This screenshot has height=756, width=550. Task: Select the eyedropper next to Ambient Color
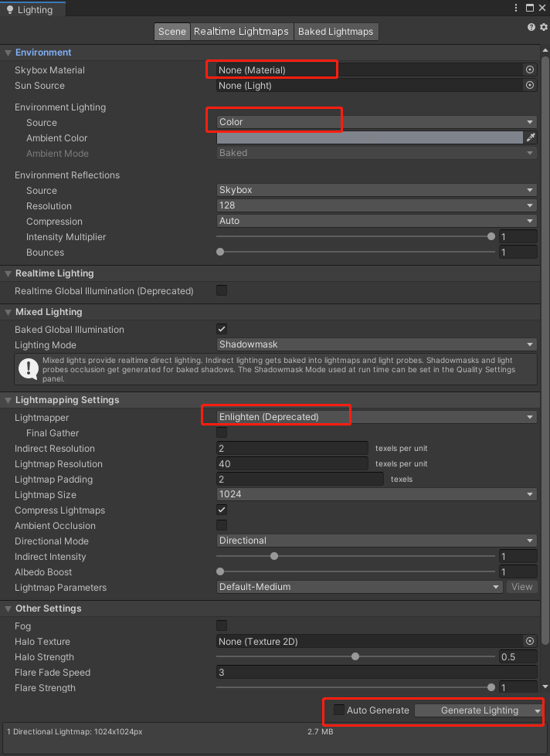pos(529,137)
